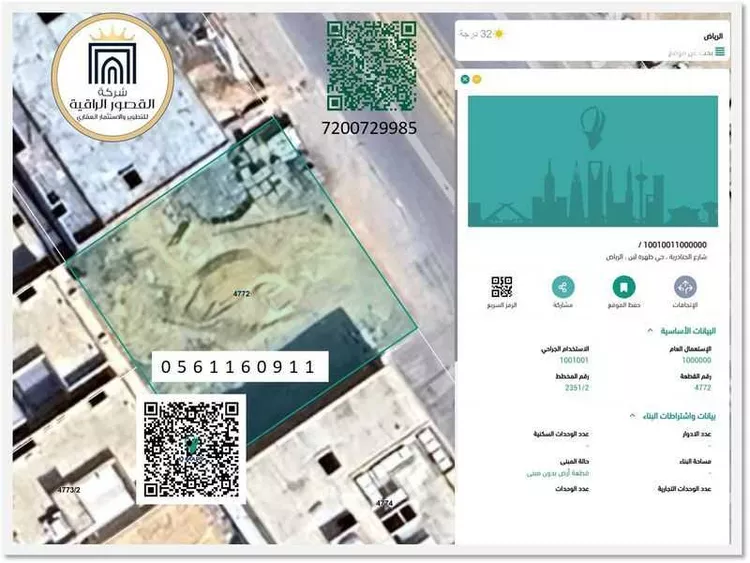Click the plot number value 4772 in the panel
Viewport: 750px width, 563px height.
pyautogui.click(x=702, y=388)
